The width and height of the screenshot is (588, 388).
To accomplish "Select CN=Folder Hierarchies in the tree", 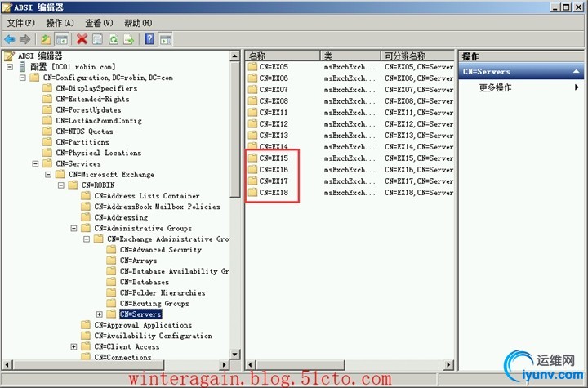I will (163, 292).
